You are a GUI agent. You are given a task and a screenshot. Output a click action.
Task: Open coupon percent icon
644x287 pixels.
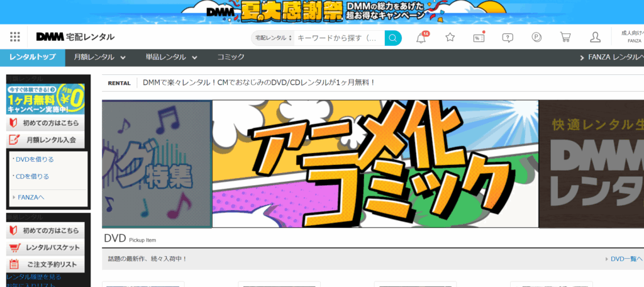point(479,37)
